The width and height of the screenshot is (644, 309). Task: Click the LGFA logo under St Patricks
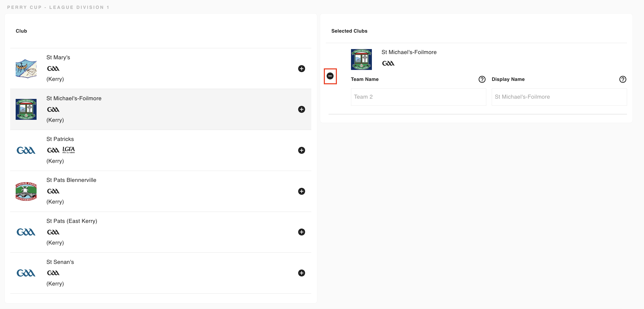pyautogui.click(x=69, y=150)
